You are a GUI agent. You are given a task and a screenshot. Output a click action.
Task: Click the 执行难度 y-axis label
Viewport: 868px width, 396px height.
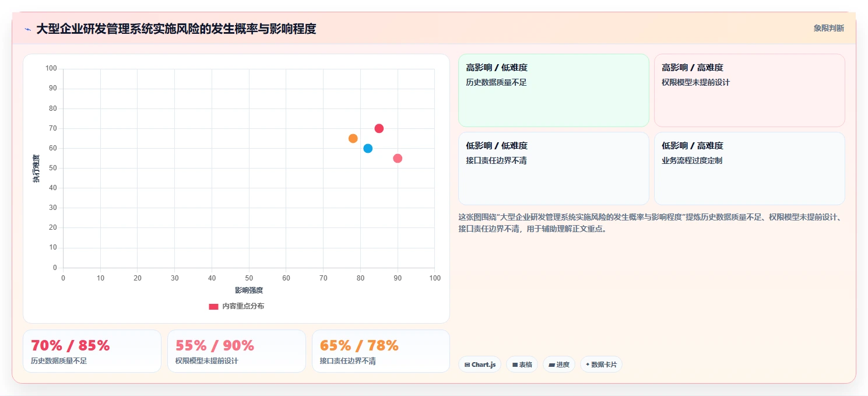(x=36, y=169)
